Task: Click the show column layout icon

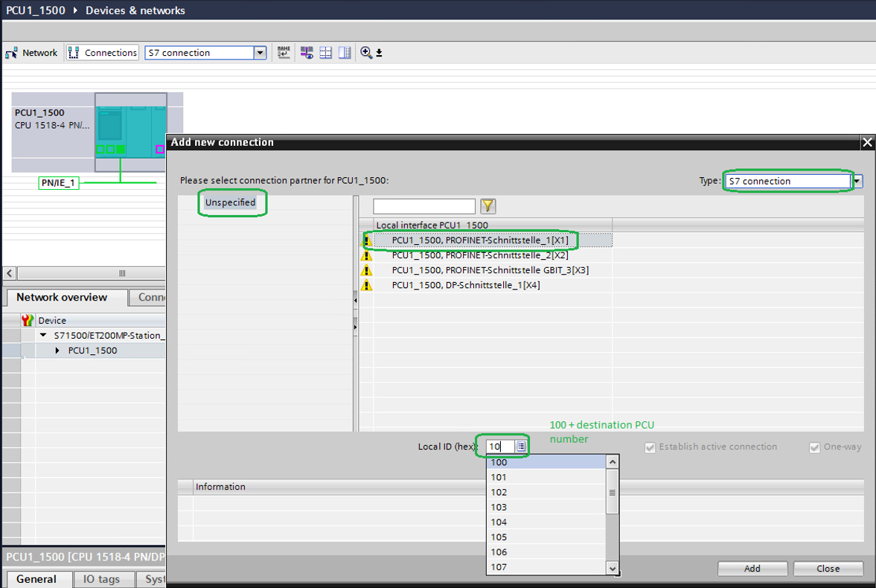Action: pos(345,53)
